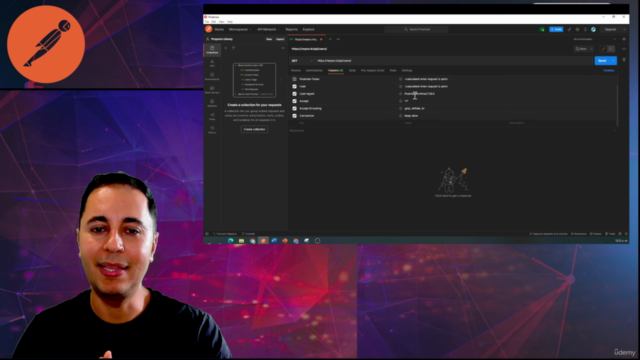Go to Home in the top navigation
Screen dimensions: 640x360
click(219, 29)
